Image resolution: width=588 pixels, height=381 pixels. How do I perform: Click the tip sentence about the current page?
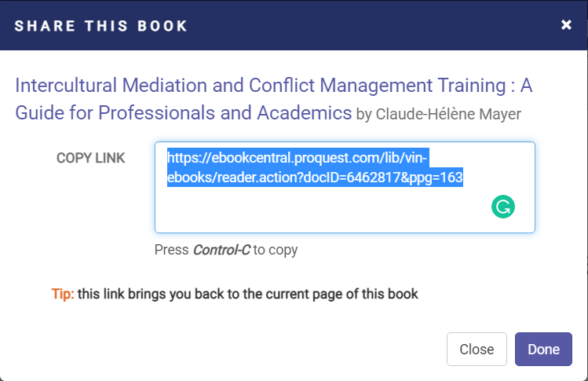point(247,295)
